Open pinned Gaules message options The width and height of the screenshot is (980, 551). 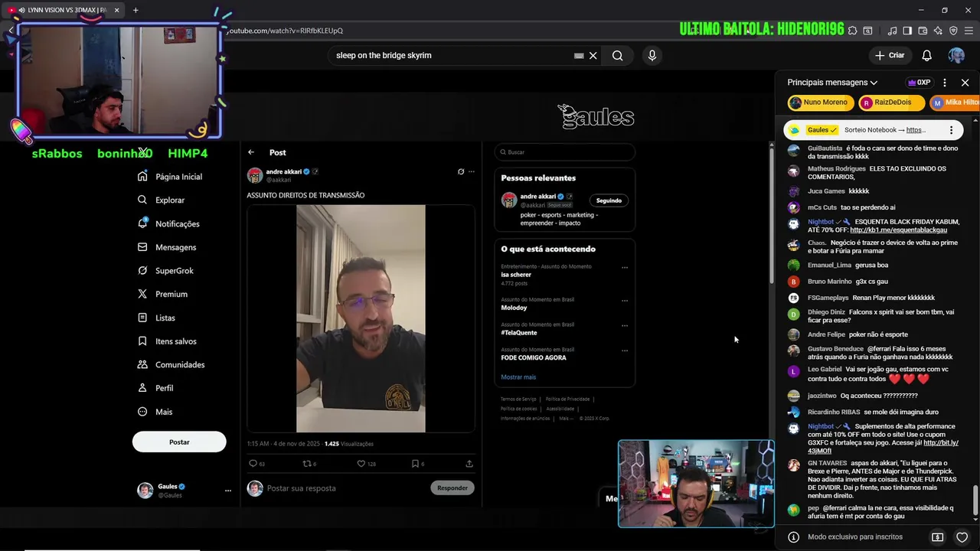click(x=951, y=130)
